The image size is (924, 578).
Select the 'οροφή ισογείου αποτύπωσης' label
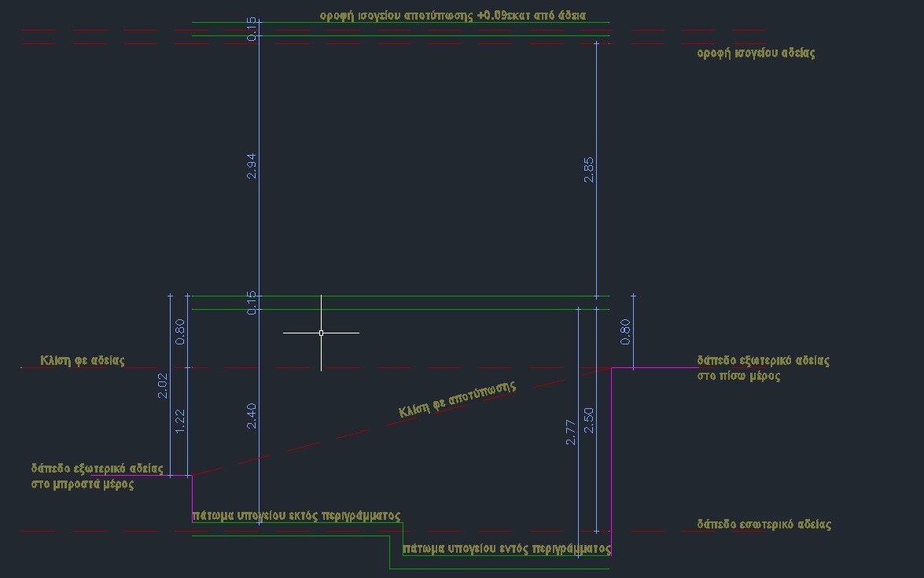452,15
